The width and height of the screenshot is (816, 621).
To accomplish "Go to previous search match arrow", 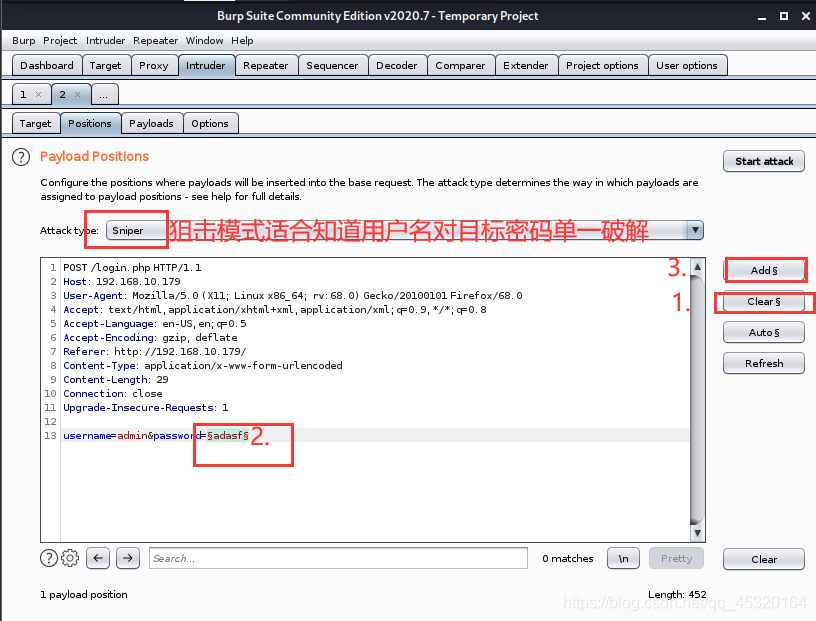I will pos(98,558).
